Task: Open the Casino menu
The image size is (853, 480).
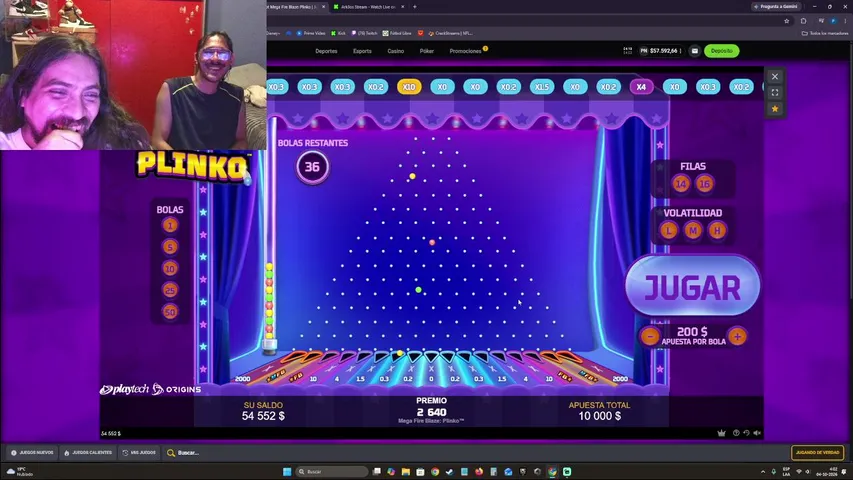Action: click(x=395, y=51)
